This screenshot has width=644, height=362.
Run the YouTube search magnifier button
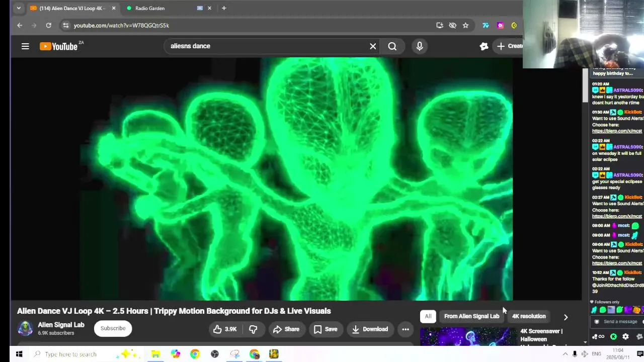tap(392, 46)
